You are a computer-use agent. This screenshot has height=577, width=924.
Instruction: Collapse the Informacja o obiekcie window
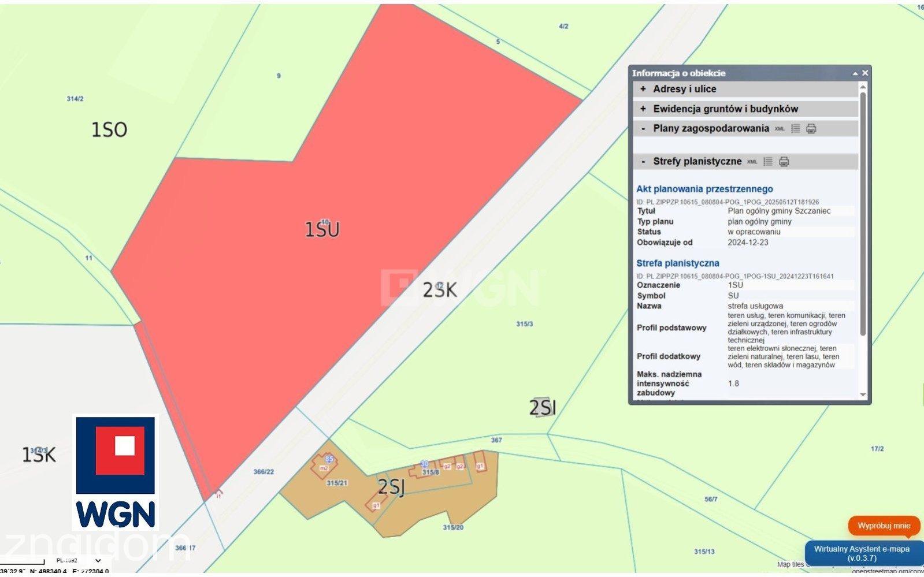855,73
